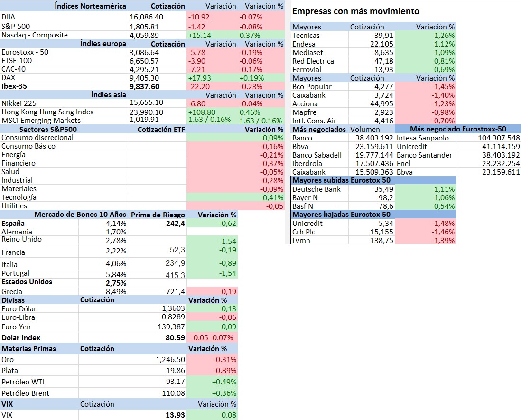Select the "Mediaset" company cell
This screenshot has width=521, height=420.
coord(307,53)
